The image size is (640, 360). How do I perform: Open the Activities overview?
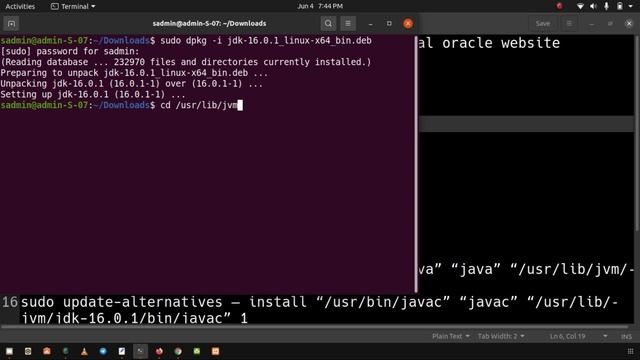20,6
